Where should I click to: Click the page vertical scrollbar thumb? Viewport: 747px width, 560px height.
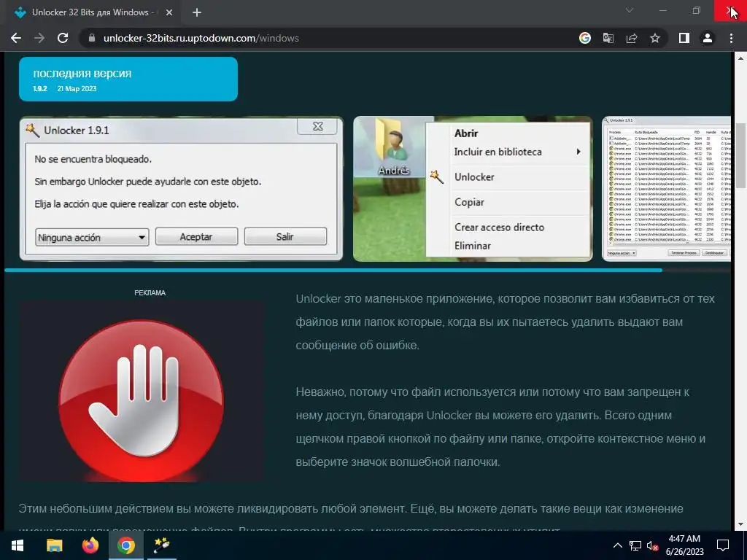point(740,156)
